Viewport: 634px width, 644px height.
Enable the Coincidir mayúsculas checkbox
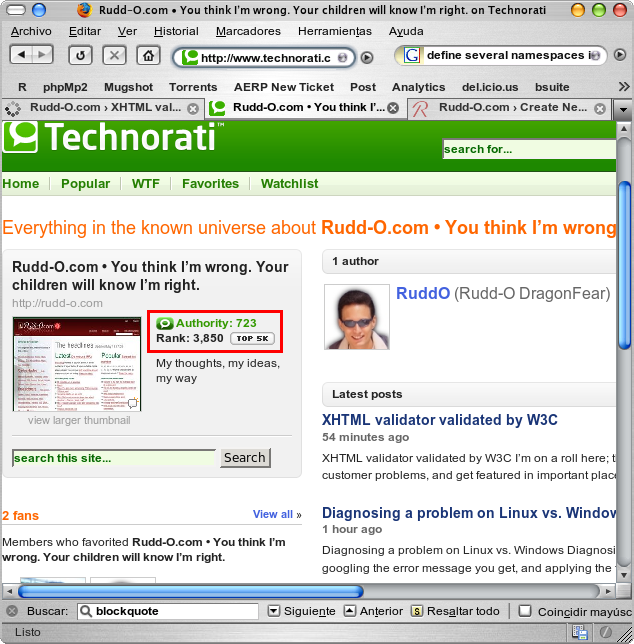[x=525, y=611]
